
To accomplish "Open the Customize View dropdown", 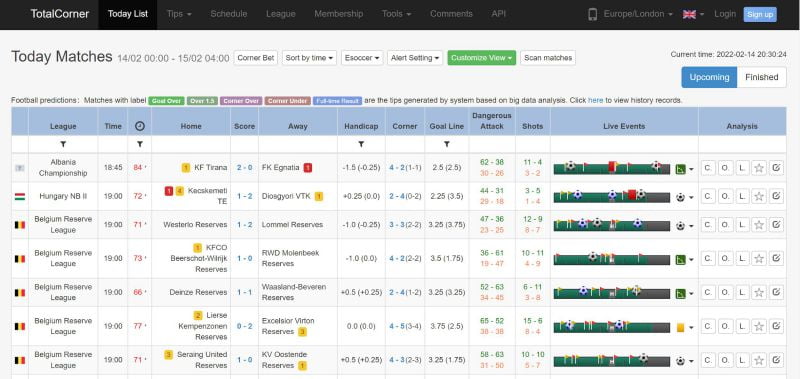I will pyautogui.click(x=482, y=58).
